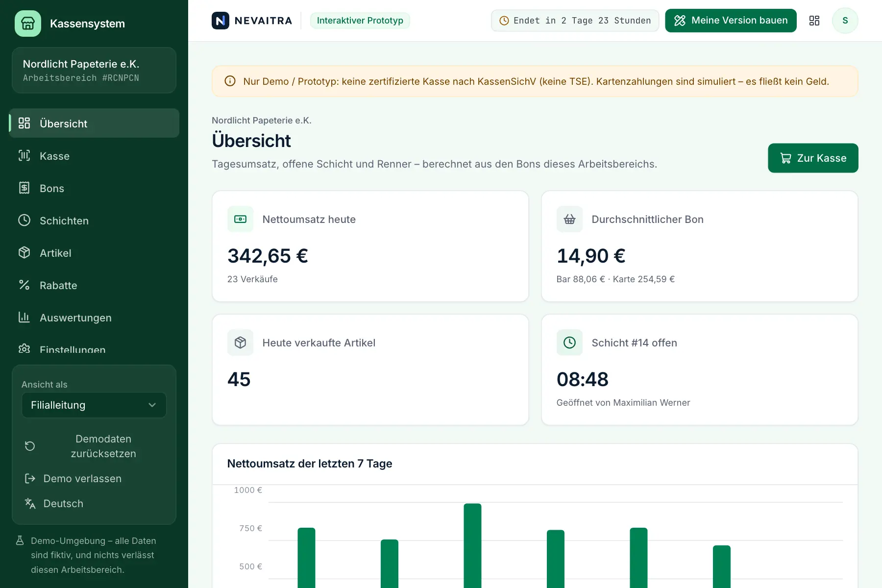Click the 45 sold articles count
Image resolution: width=882 pixels, height=588 pixels.
click(x=239, y=379)
